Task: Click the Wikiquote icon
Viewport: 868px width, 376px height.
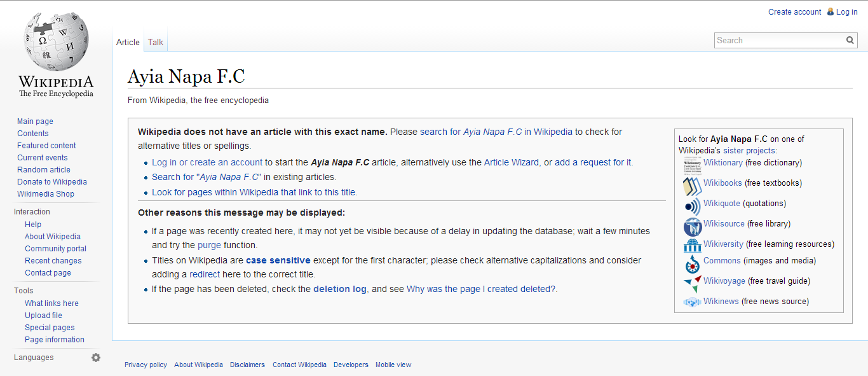Action: point(692,205)
